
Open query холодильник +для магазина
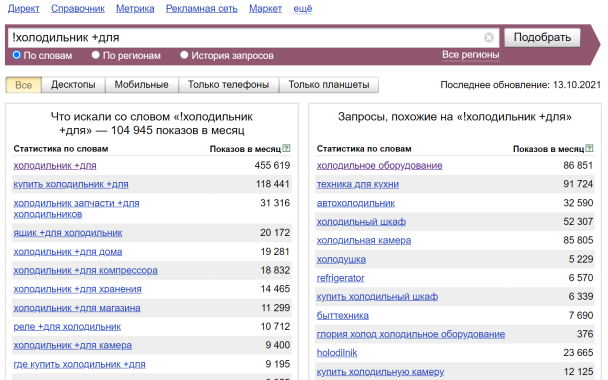[x=77, y=308]
